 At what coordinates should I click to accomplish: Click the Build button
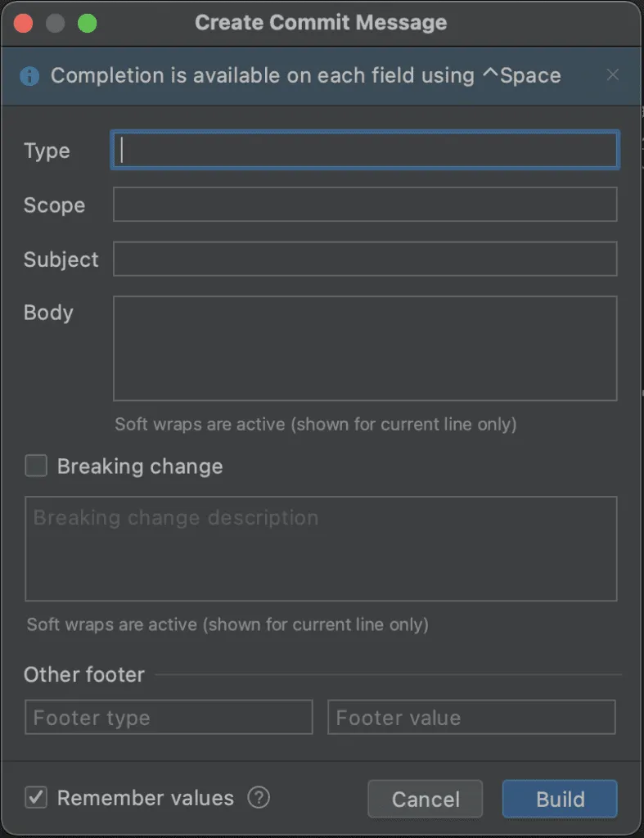click(x=560, y=799)
